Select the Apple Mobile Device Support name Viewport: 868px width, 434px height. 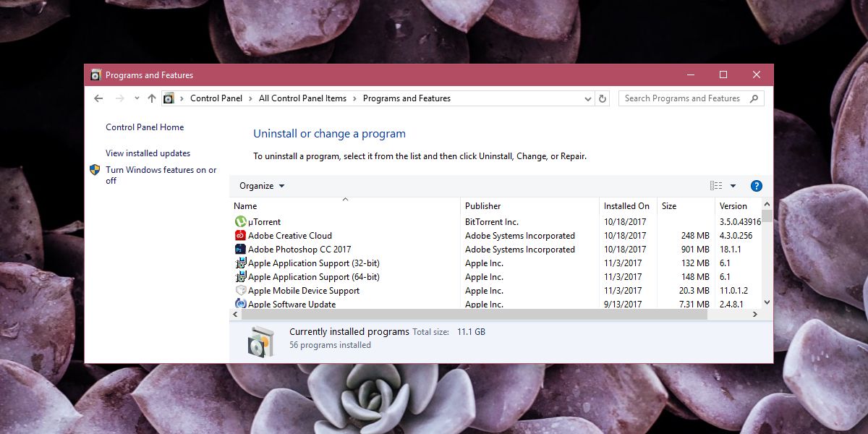pos(304,291)
